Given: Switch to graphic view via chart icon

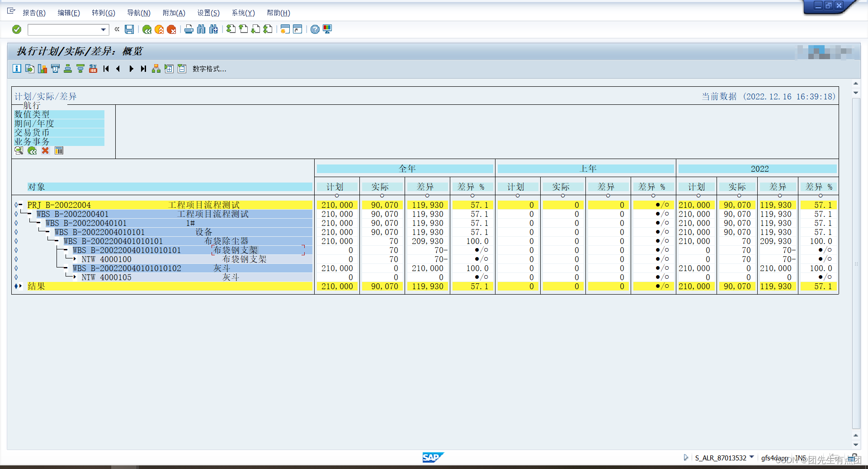Looking at the screenshot, I should pyautogui.click(x=42, y=69).
